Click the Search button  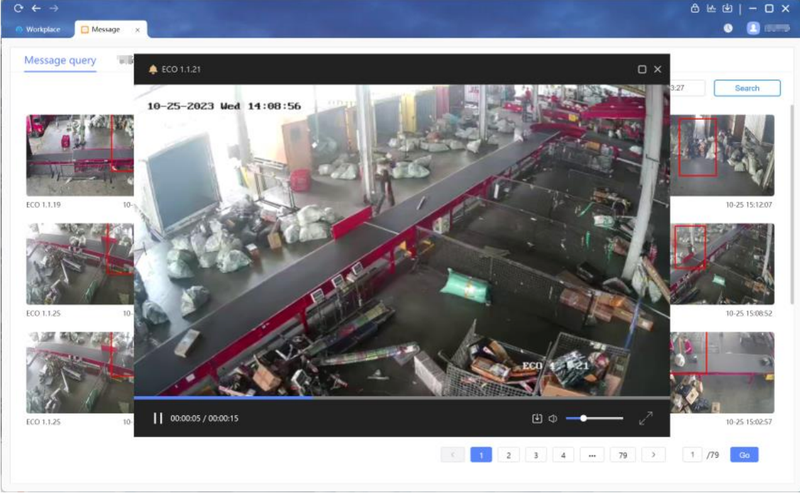[747, 88]
